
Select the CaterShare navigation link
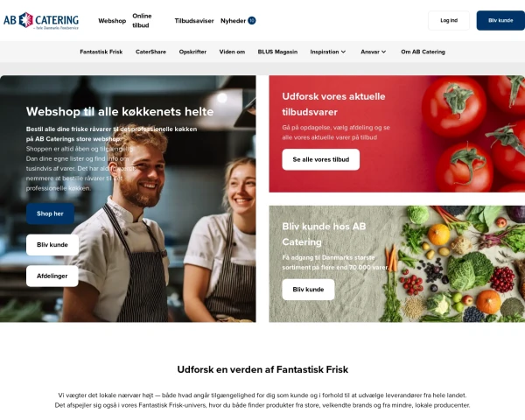coord(150,52)
